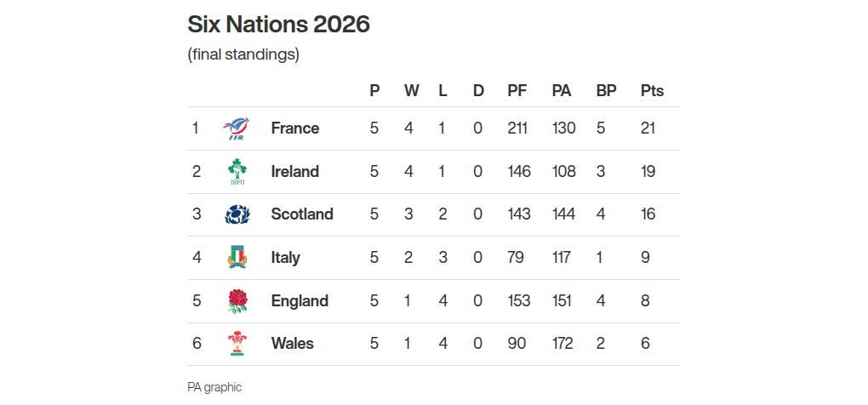Choose the England team name
This screenshot has height=405, width=868.
[x=299, y=300]
